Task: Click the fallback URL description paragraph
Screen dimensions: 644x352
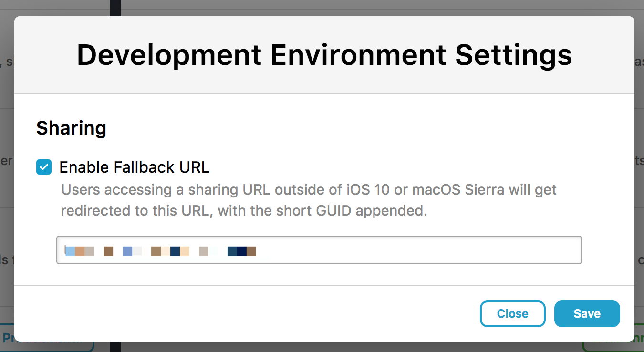Action: pos(309,200)
